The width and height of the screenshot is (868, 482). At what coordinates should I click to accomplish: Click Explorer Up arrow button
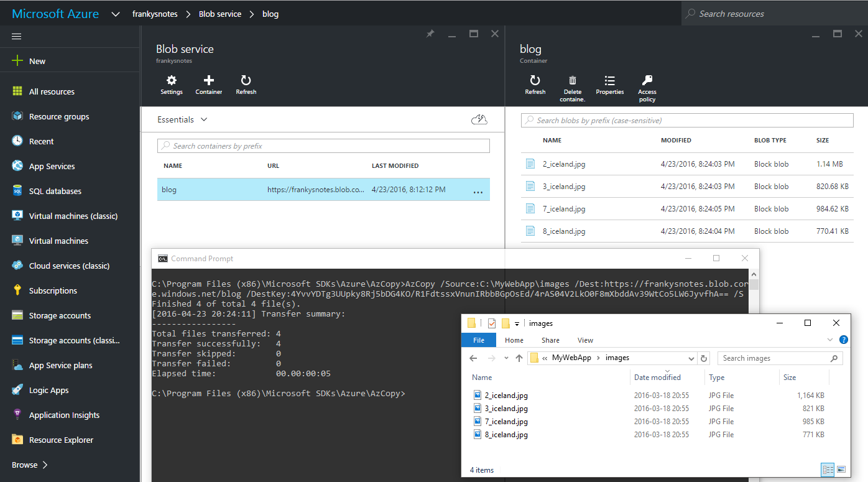519,358
